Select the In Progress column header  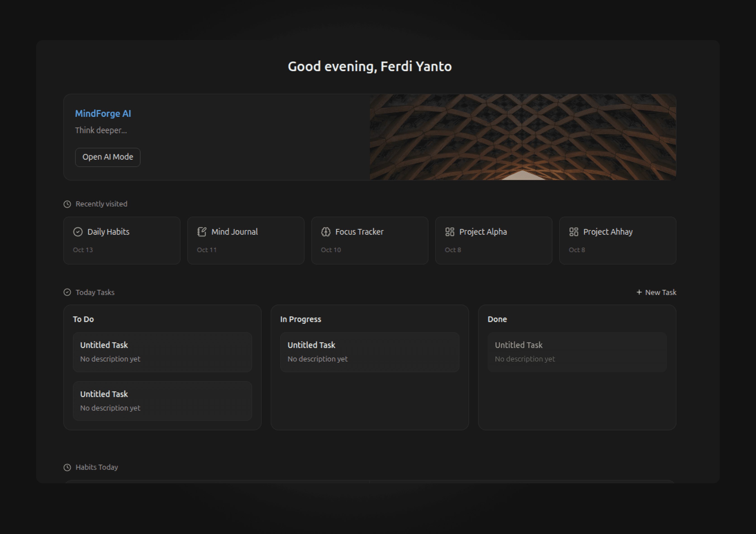300,319
